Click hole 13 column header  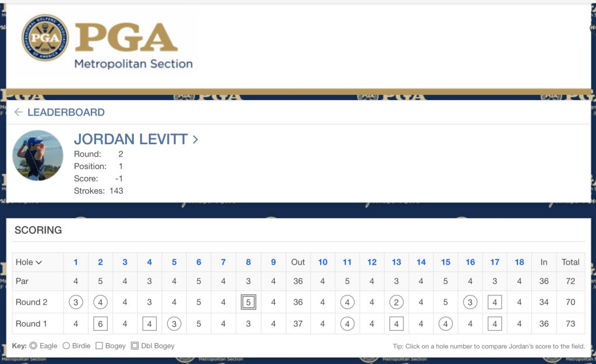click(x=396, y=262)
